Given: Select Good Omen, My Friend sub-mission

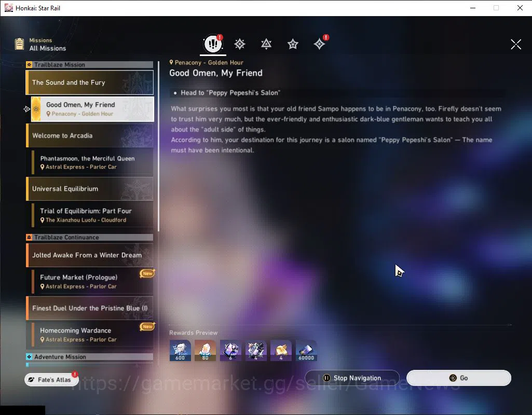Looking at the screenshot, I should (x=92, y=109).
